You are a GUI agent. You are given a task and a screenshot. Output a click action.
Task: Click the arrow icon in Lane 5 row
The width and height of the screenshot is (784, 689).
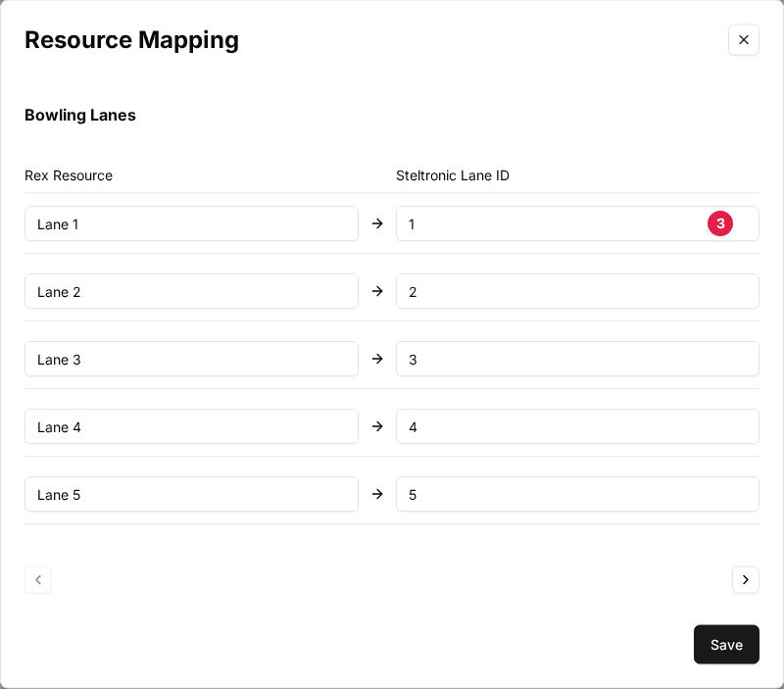point(377,494)
